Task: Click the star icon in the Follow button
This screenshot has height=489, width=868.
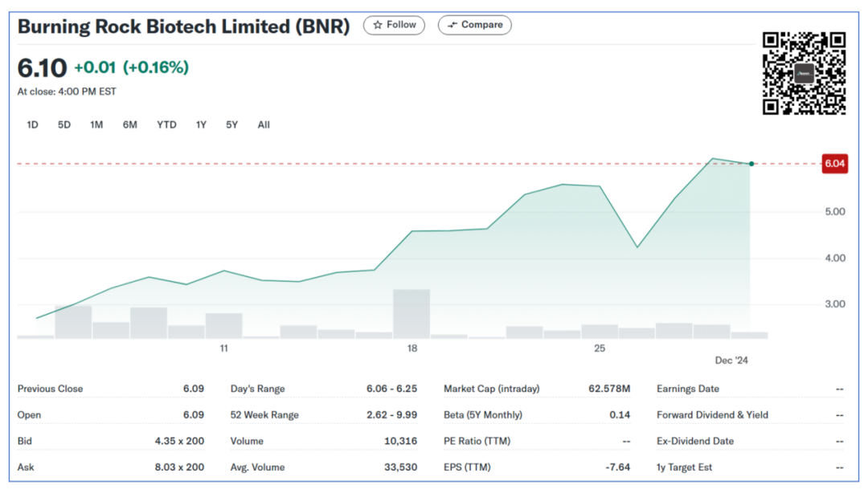Action: pos(377,25)
